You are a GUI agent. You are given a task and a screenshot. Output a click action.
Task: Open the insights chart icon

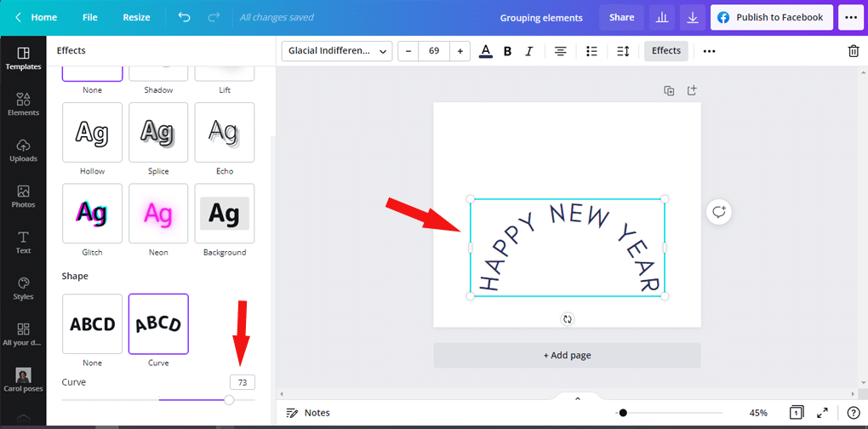[661, 17]
